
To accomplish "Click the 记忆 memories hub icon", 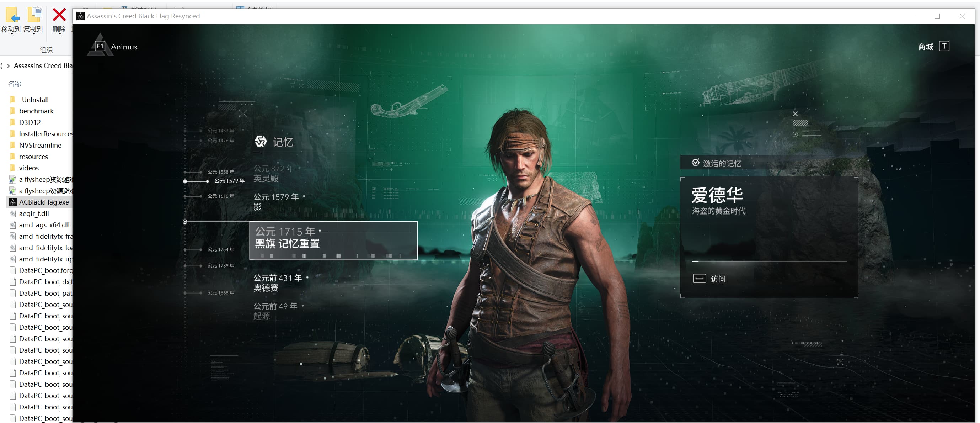I will 261,141.
